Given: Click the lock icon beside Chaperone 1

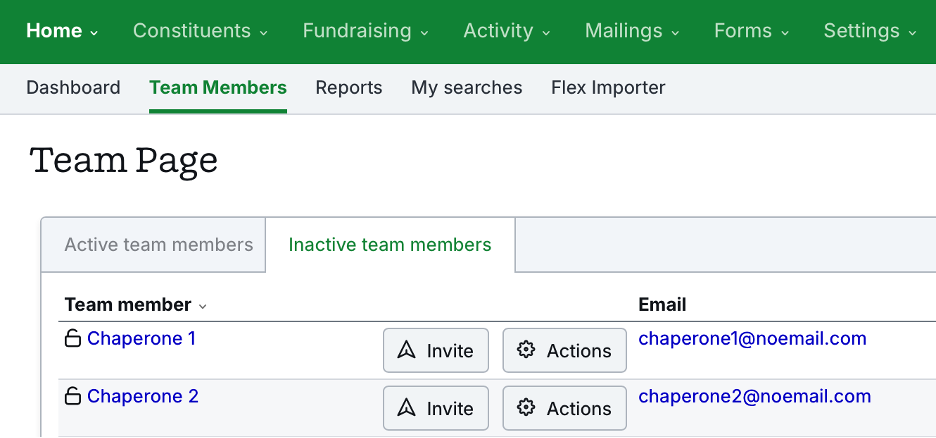Looking at the screenshot, I should [72, 339].
